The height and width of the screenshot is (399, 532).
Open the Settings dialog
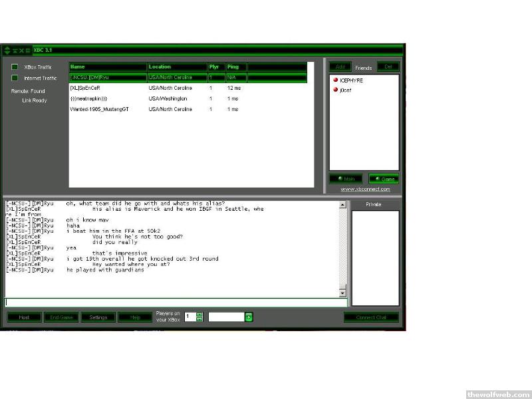pos(98,317)
